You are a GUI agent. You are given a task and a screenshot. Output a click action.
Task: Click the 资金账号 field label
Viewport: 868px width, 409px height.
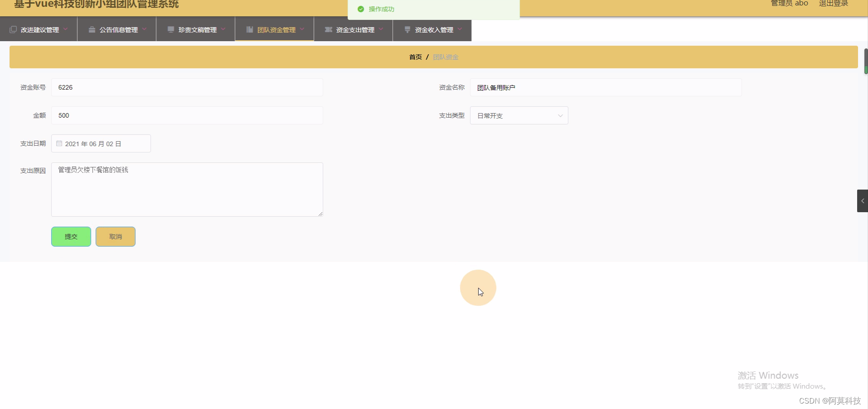pos(33,87)
